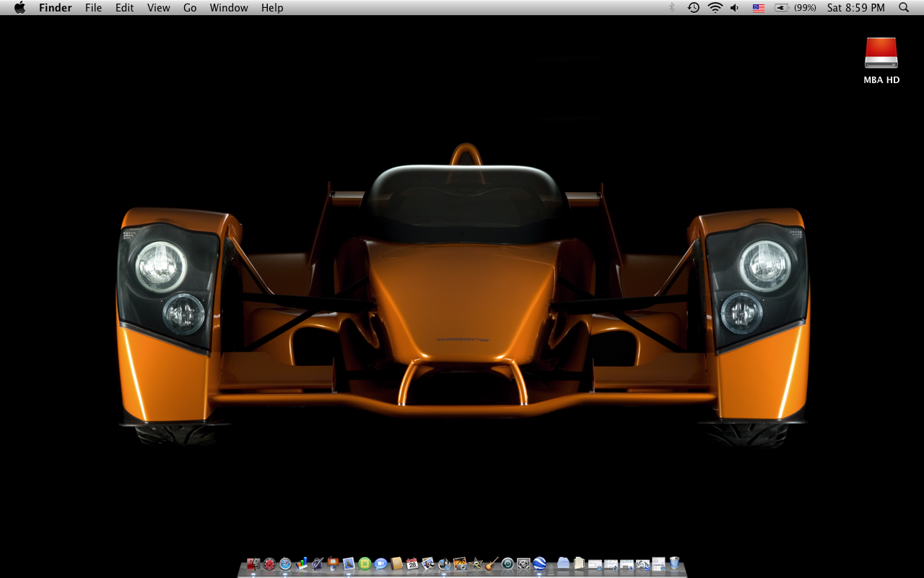This screenshot has width=924, height=578.
Task: Open Keynote podium icon in Dock
Action: click(x=333, y=564)
